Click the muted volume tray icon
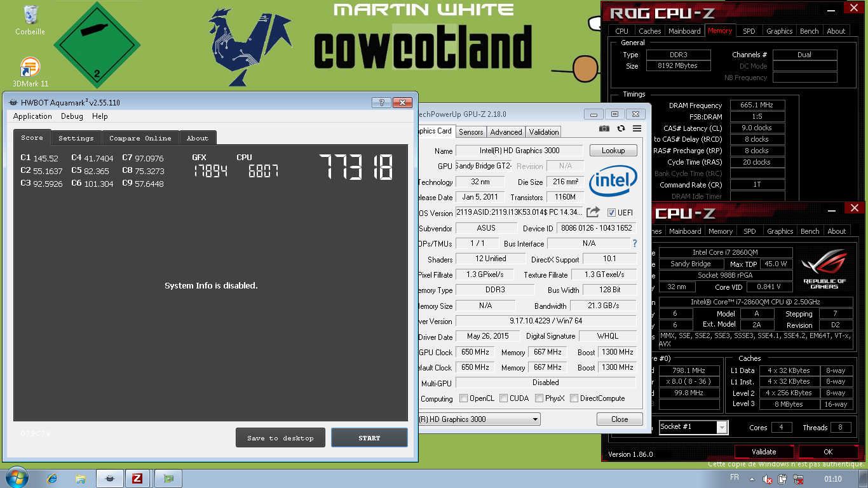This screenshot has height=488, width=868. 767,479
